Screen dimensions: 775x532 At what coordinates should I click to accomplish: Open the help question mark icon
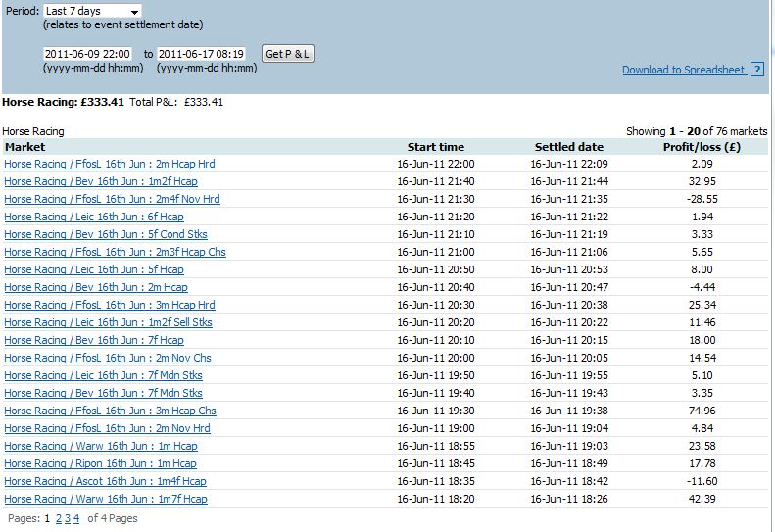pos(756,70)
